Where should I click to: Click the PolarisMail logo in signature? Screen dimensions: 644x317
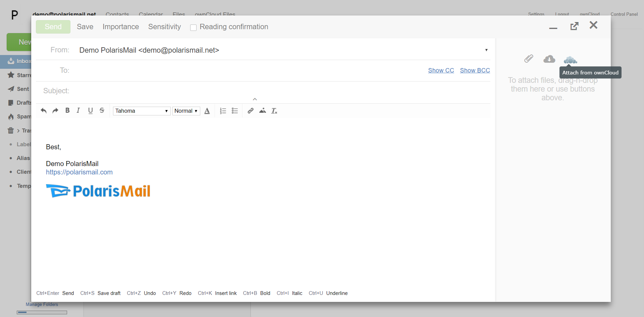point(98,191)
